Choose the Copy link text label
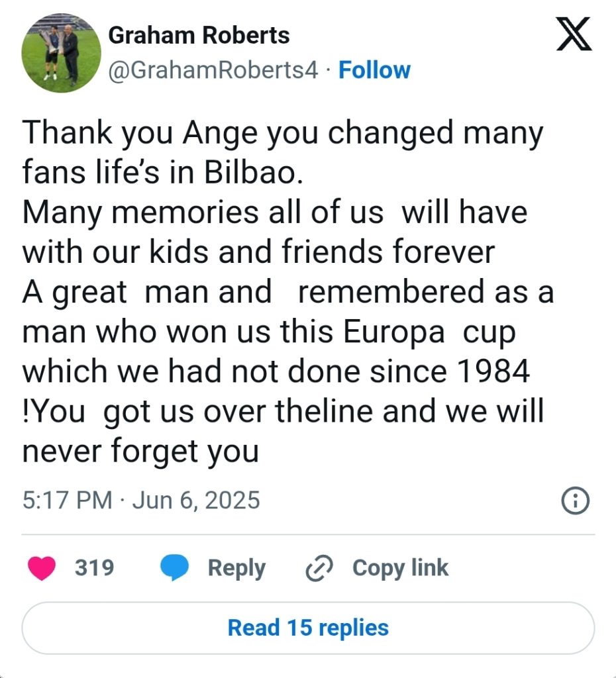This screenshot has width=616, height=678. coord(400,568)
